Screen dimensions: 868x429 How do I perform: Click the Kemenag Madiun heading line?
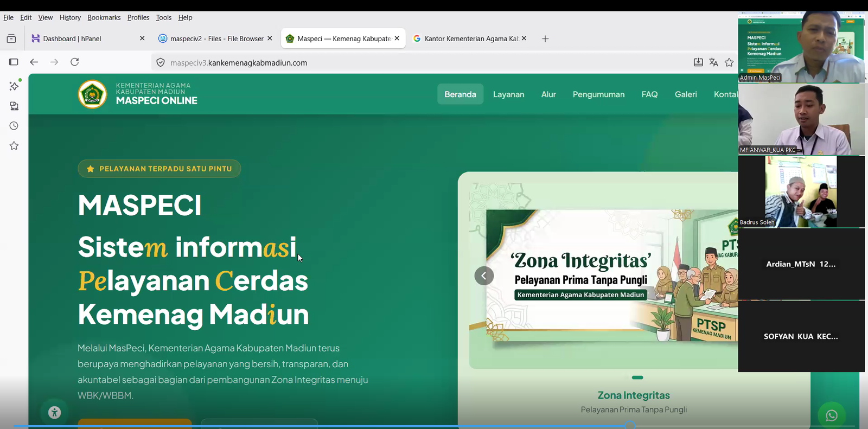pyautogui.click(x=193, y=315)
